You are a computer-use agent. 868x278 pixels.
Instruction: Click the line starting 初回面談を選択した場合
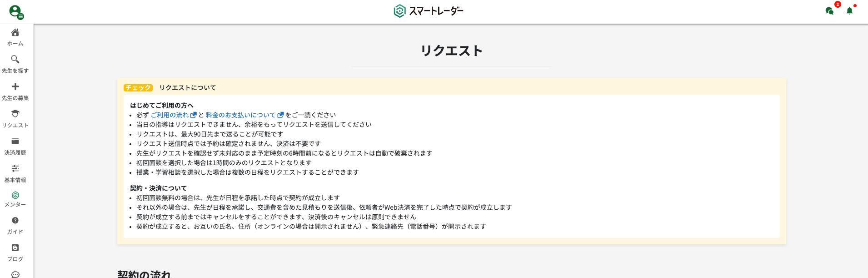224,163
